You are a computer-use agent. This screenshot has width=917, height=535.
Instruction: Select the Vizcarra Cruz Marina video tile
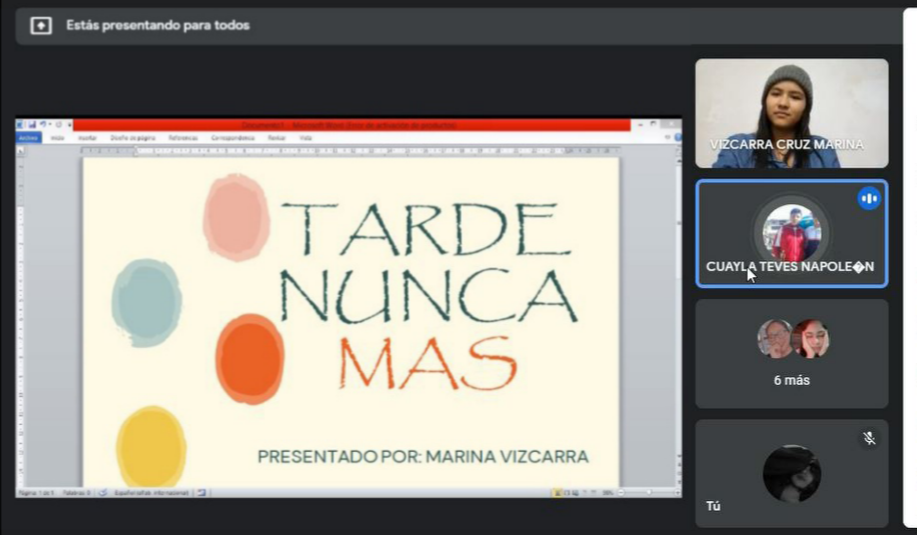pos(791,113)
